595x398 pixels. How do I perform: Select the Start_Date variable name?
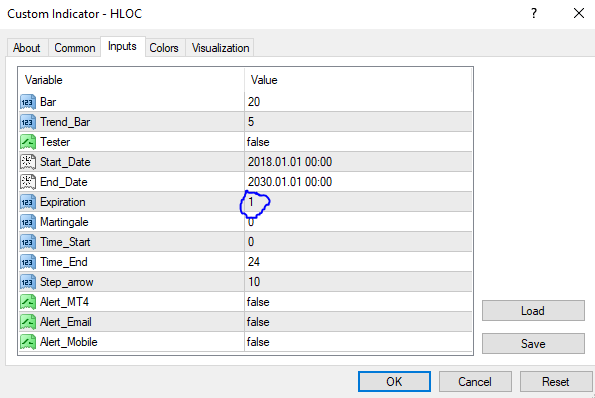(65, 162)
